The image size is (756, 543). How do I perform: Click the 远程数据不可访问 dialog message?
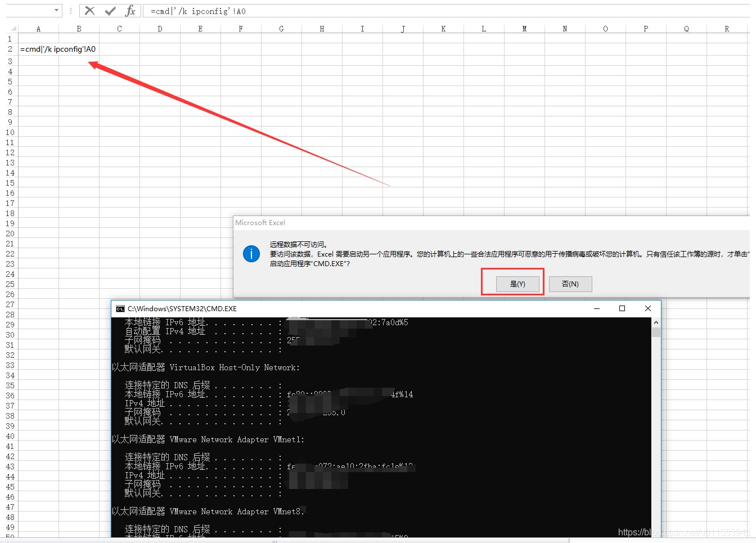[x=298, y=245]
